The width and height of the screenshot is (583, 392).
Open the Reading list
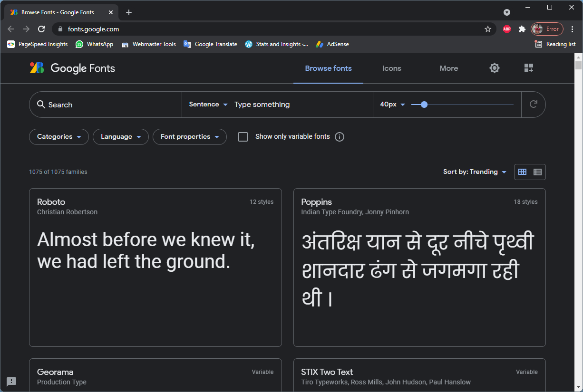pyautogui.click(x=555, y=44)
